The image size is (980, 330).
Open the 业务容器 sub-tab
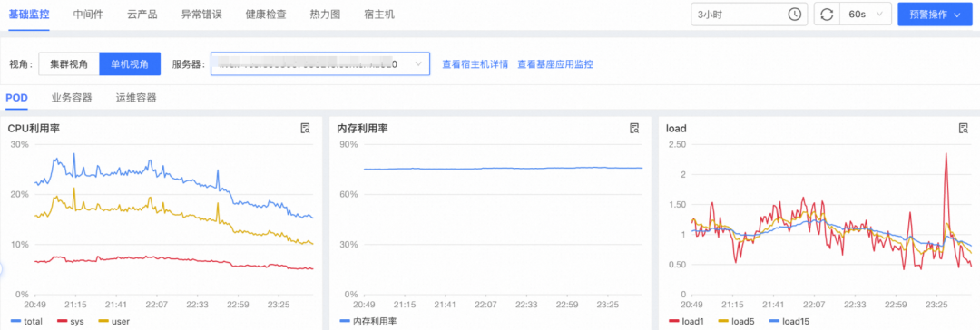pos(72,98)
